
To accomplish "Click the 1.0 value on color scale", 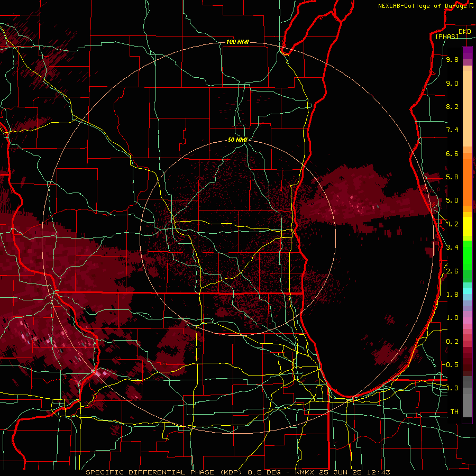I will click(x=452, y=318).
